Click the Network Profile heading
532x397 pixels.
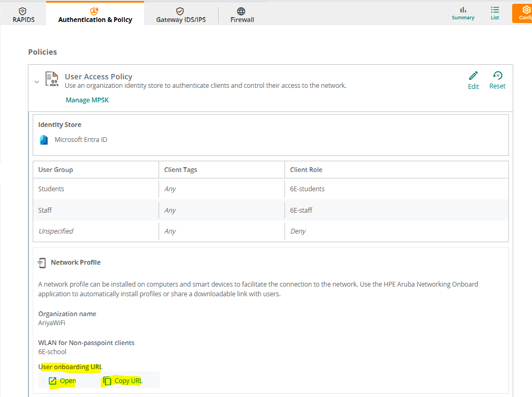(x=76, y=263)
